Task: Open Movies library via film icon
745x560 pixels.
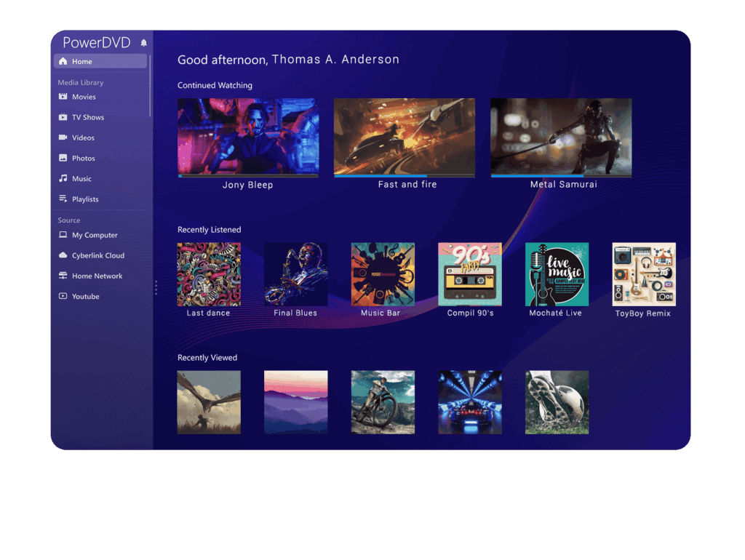Action: click(x=63, y=97)
